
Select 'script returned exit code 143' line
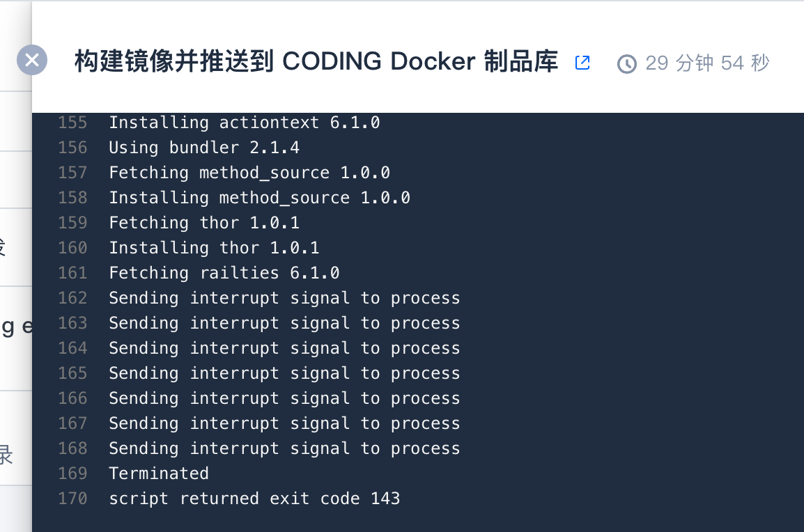(x=254, y=499)
